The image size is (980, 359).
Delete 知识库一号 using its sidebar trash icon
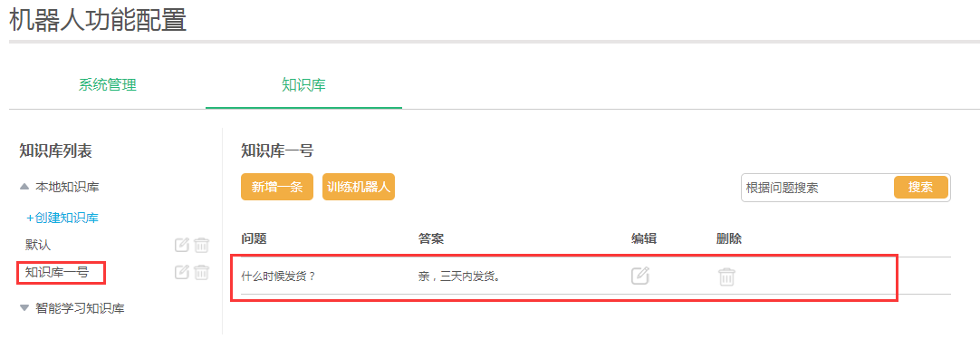201,272
